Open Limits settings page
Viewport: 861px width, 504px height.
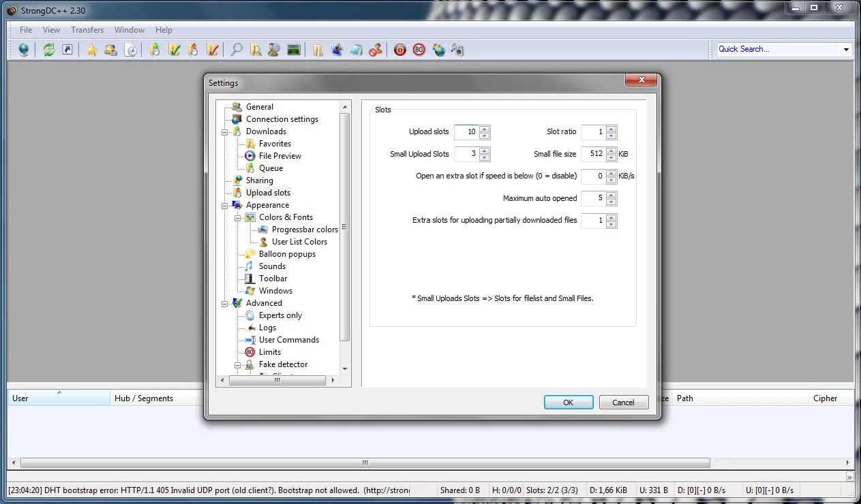[270, 352]
